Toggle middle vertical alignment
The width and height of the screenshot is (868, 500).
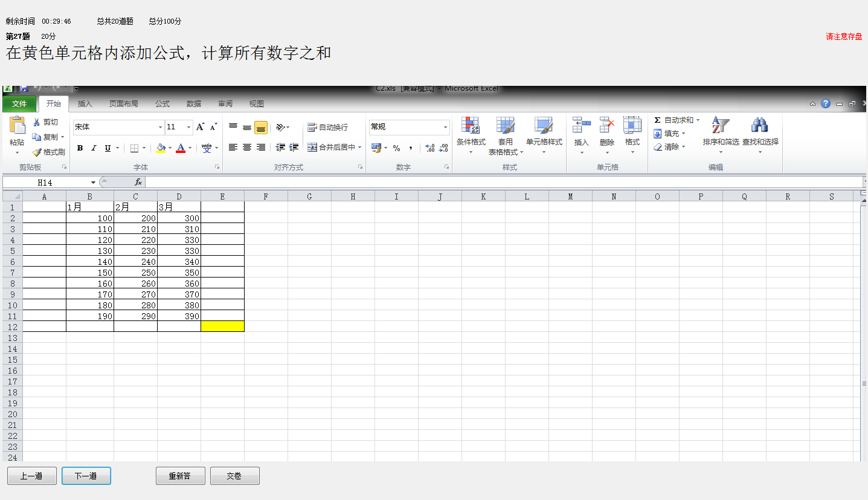click(247, 128)
